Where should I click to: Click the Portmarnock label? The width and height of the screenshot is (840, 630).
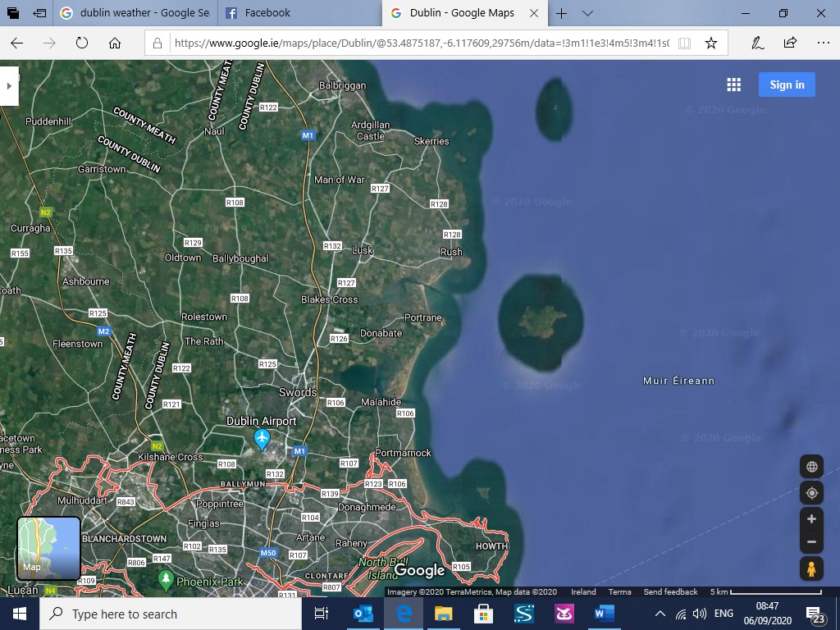403,453
